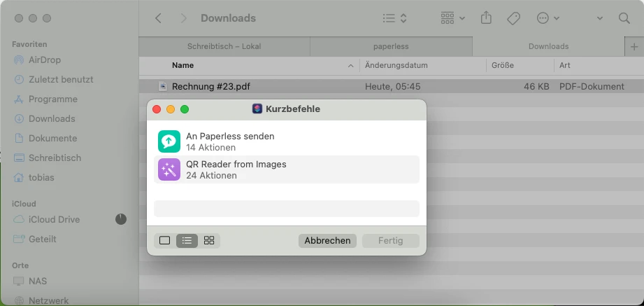Click the Rechnung #23.pdf file icon
Screen dimensions: 644x306
pos(163,86)
